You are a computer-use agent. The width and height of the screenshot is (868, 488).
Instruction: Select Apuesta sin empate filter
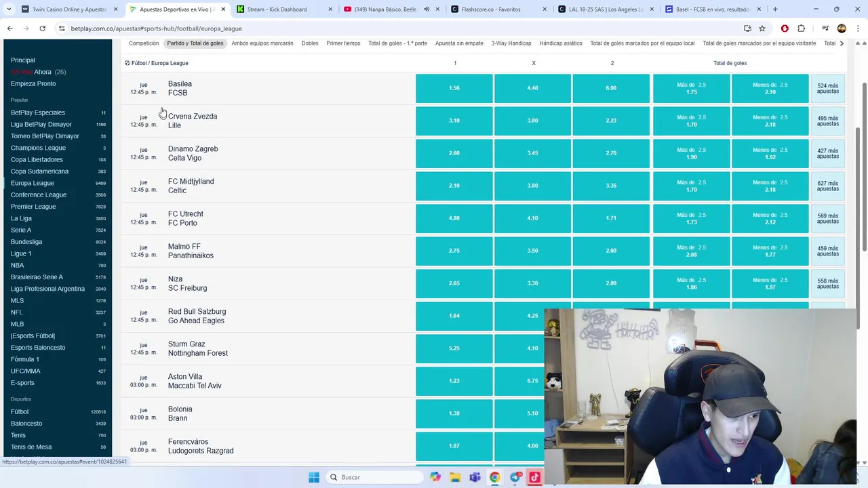pos(459,43)
